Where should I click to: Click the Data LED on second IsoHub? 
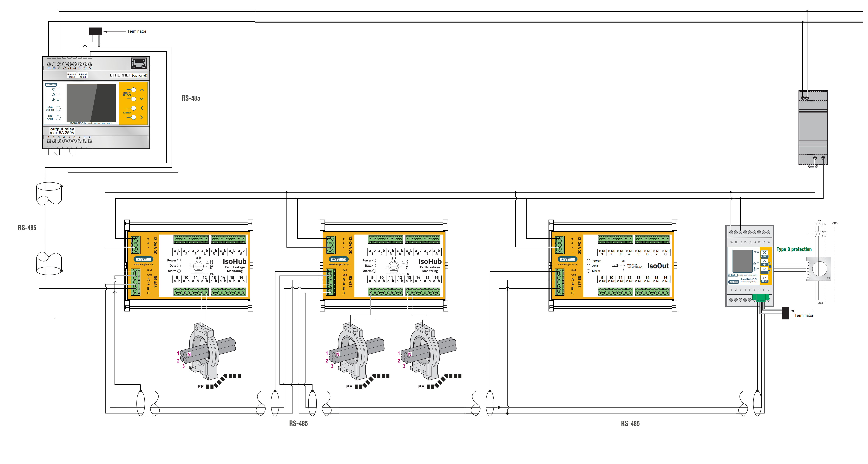(x=374, y=266)
